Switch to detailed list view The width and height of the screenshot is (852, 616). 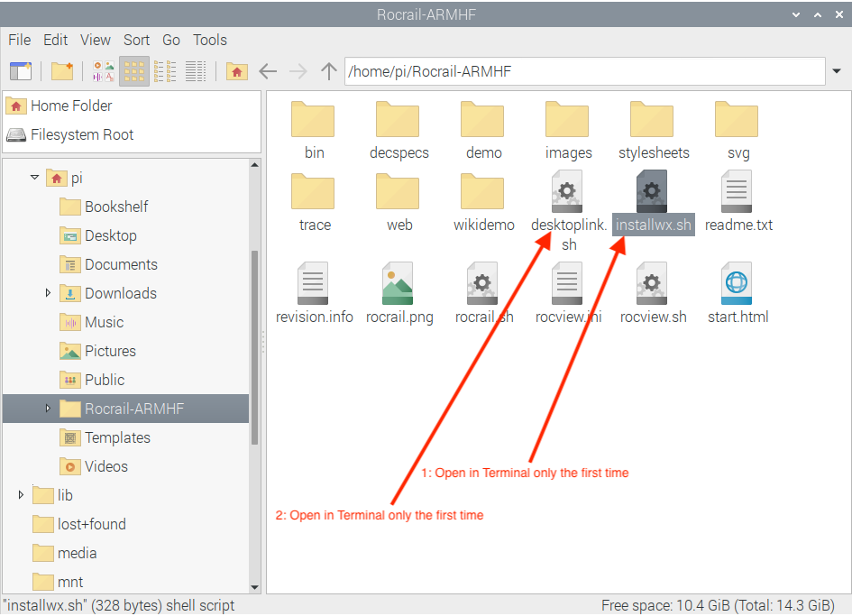(196, 71)
